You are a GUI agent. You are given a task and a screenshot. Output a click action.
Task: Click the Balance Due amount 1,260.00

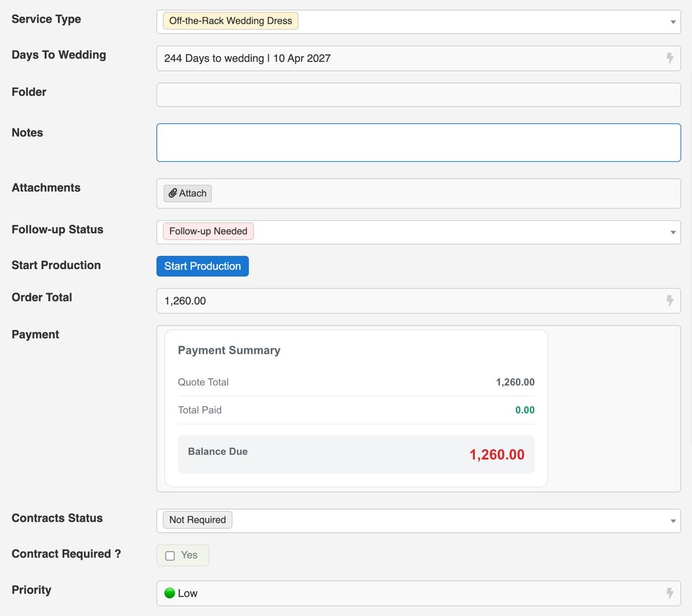(x=497, y=454)
